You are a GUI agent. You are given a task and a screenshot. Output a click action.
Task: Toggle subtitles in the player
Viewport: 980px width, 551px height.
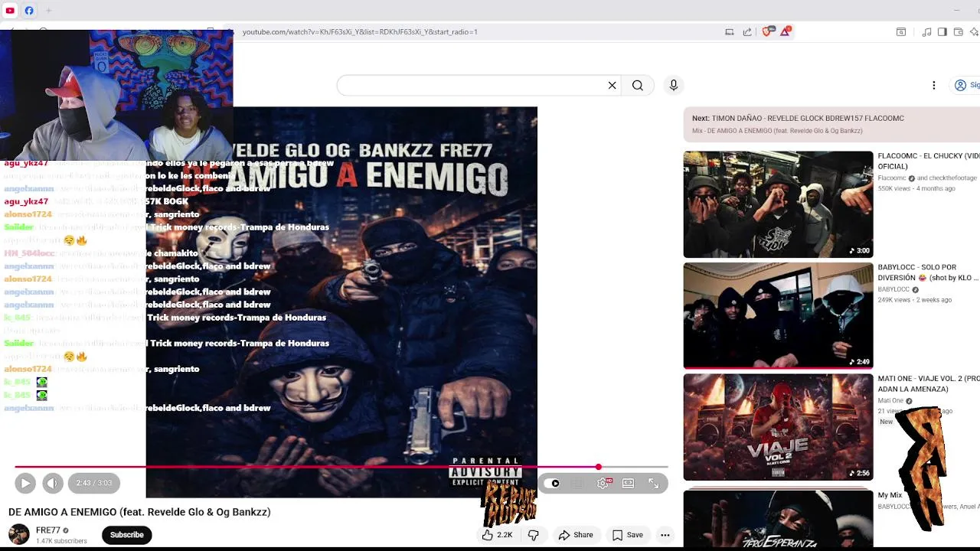577,483
